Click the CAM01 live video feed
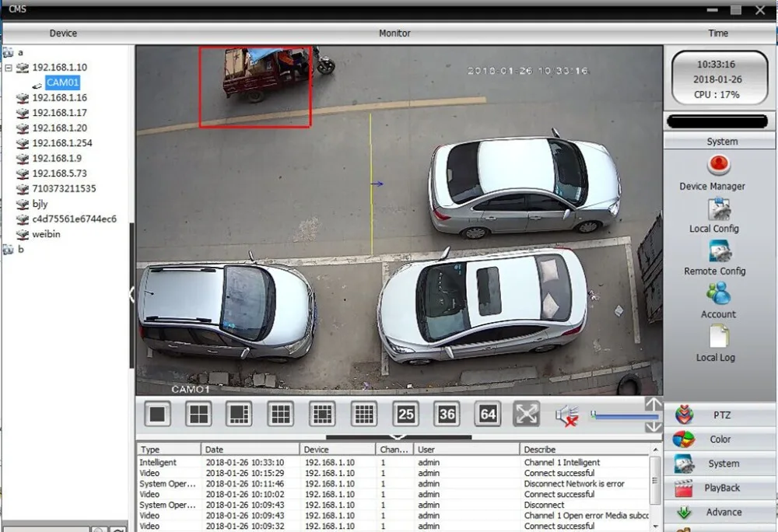The image size is (778, 532). pyautogui.click(x=399, y=221)
